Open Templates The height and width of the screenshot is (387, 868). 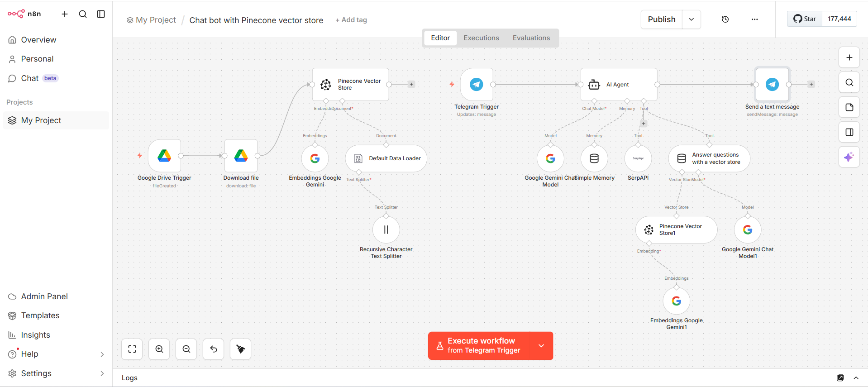(x=56, y=315)
